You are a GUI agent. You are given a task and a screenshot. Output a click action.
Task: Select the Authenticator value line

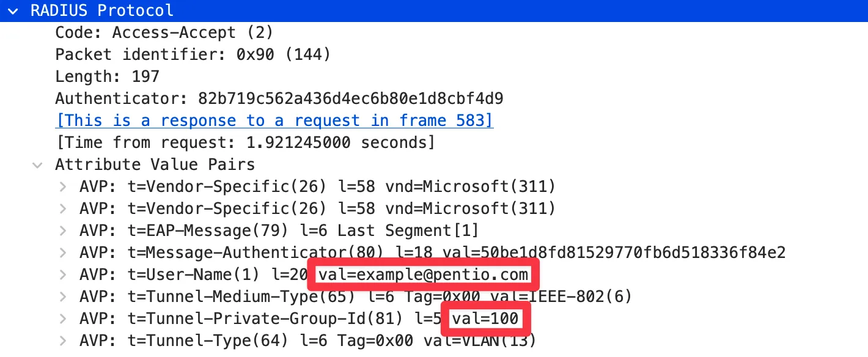click(x=279, y=98)
